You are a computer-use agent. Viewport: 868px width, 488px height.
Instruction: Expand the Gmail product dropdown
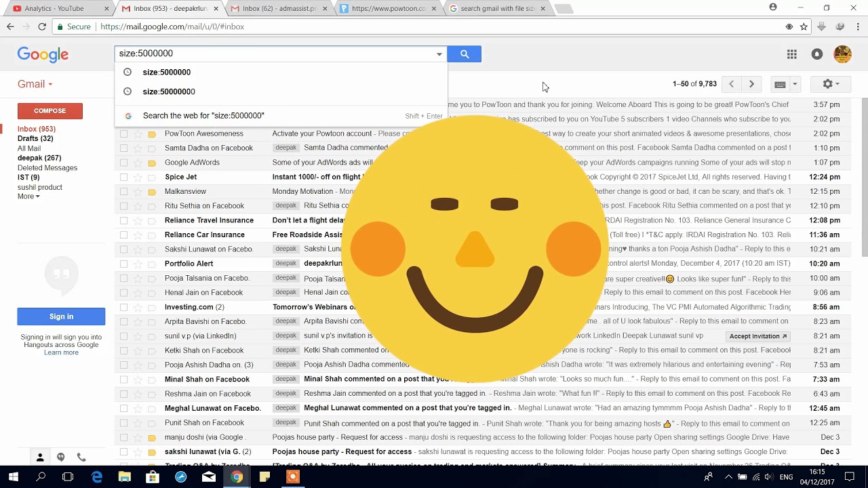click(x=35, y=84)
